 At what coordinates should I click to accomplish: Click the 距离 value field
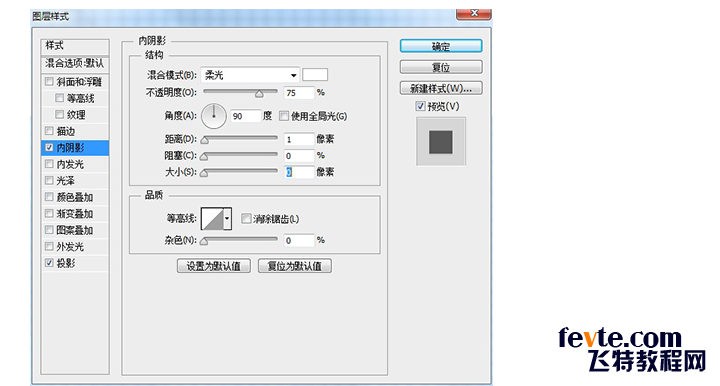299,139
